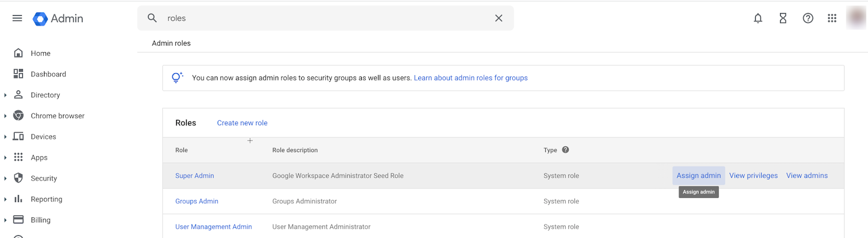
Task: Clear the search field with X
Action: point(499,18)
